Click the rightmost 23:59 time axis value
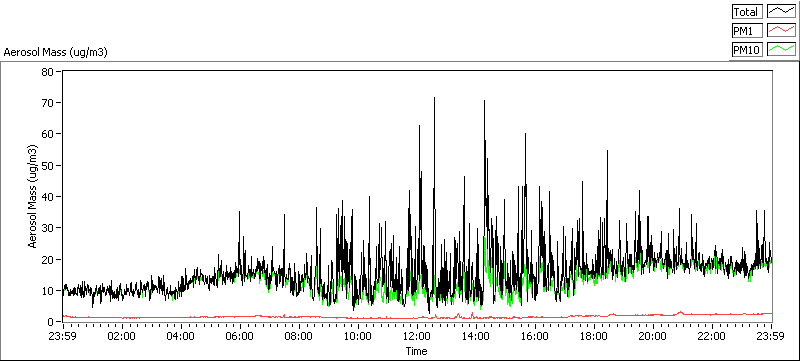 771,336
